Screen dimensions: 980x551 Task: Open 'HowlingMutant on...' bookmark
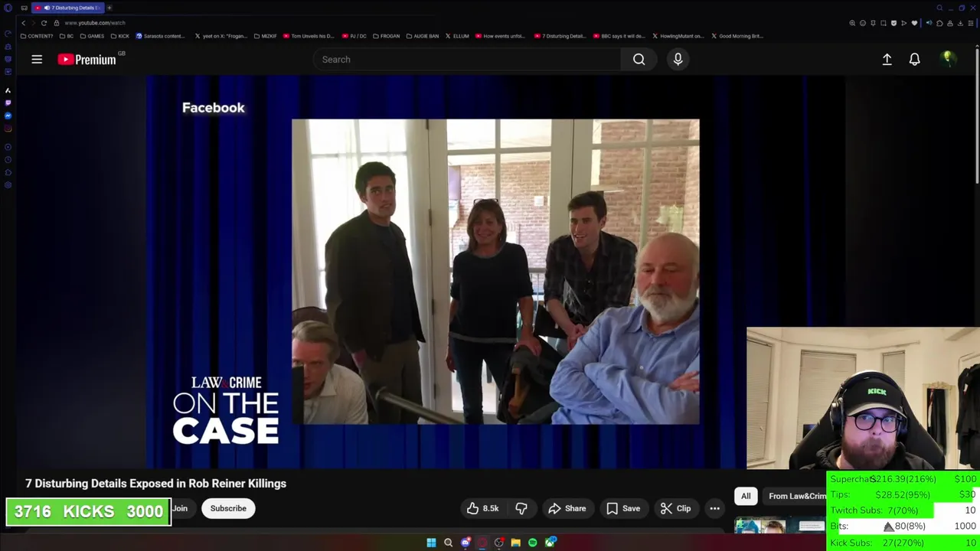678,36
